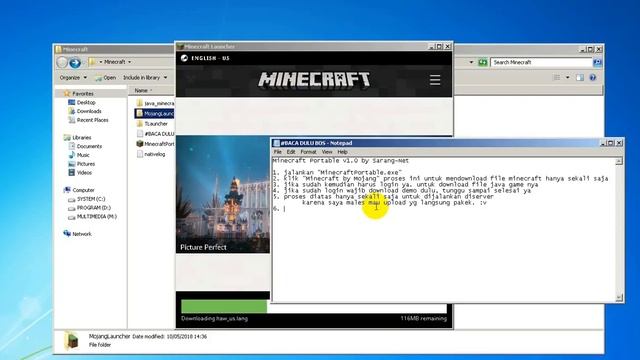Open Notepad View menu
640x360 pixels.
coord(327,152)
